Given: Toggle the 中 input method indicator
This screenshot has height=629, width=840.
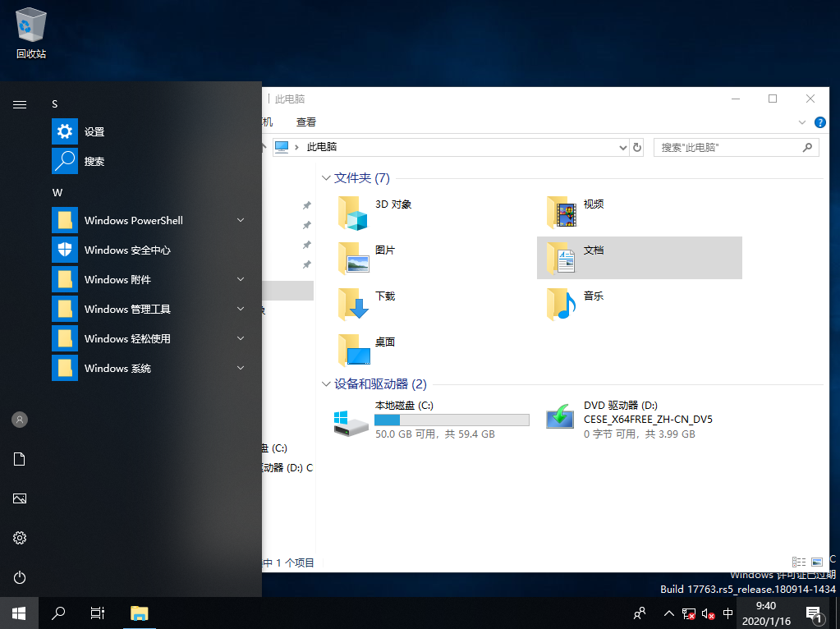Looking at the screenshot, I should pyautogui.click(x=728, y=613).
